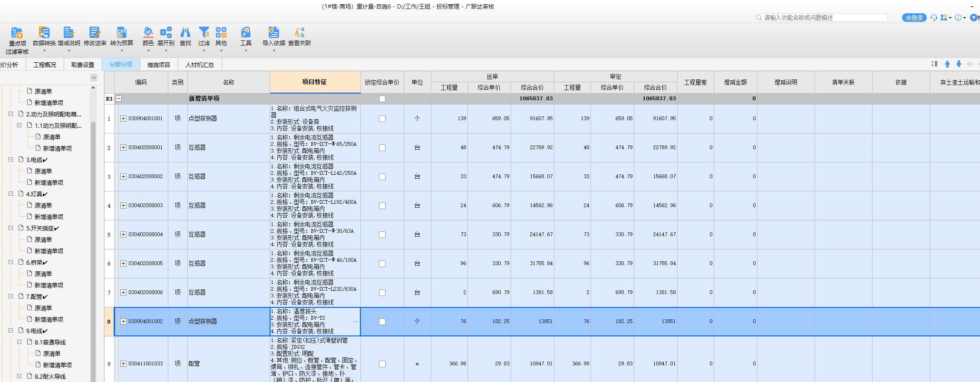Click the function search input field

[825, 18]
